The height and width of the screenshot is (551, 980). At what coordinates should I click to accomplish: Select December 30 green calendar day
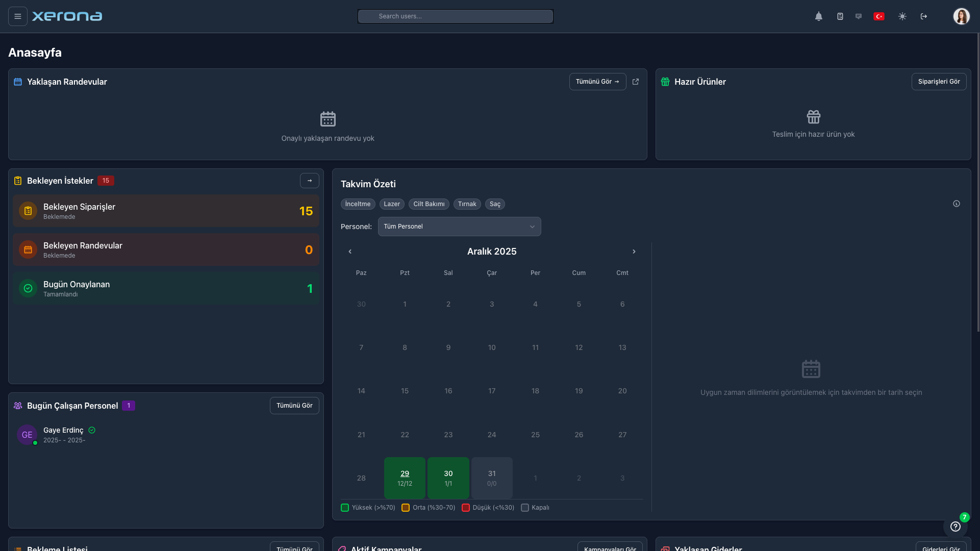[448, 478]
